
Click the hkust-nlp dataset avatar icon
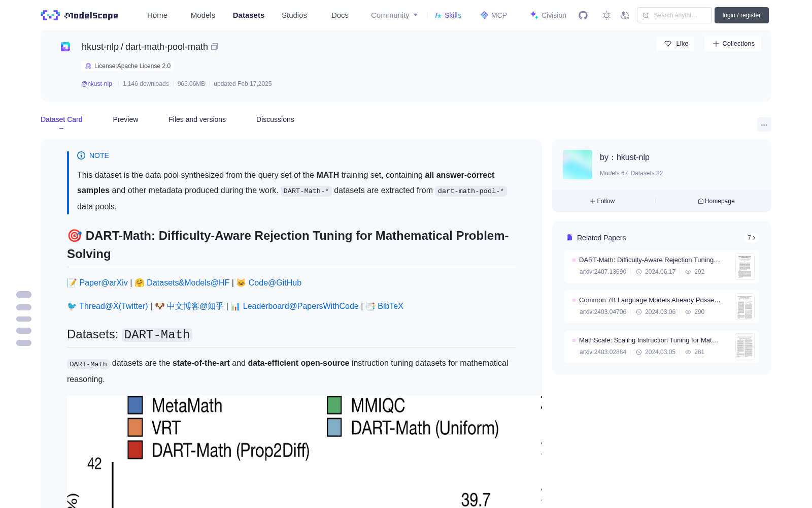pyautogui.click(x=65, y=47)
